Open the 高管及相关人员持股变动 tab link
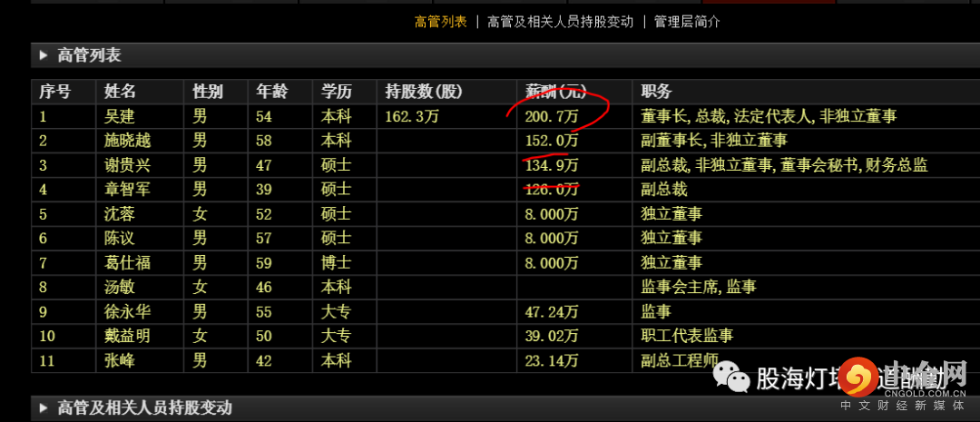 click(x=560, y=22)
